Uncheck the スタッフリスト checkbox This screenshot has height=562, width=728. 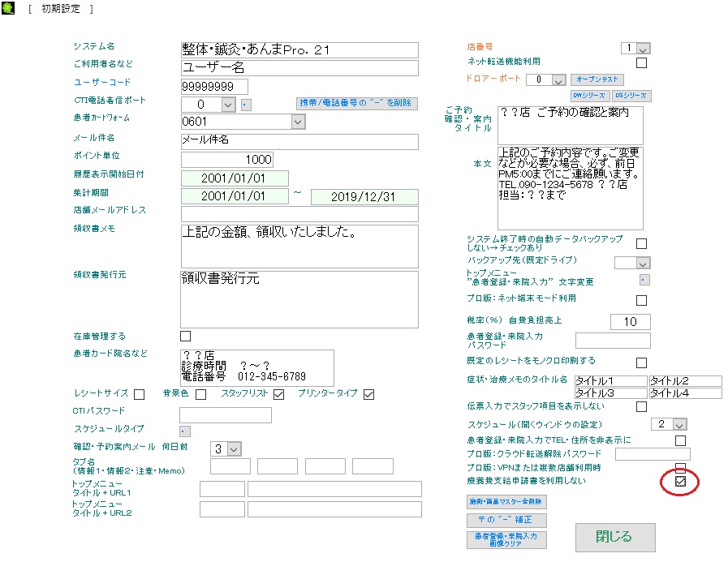point(278,394)
